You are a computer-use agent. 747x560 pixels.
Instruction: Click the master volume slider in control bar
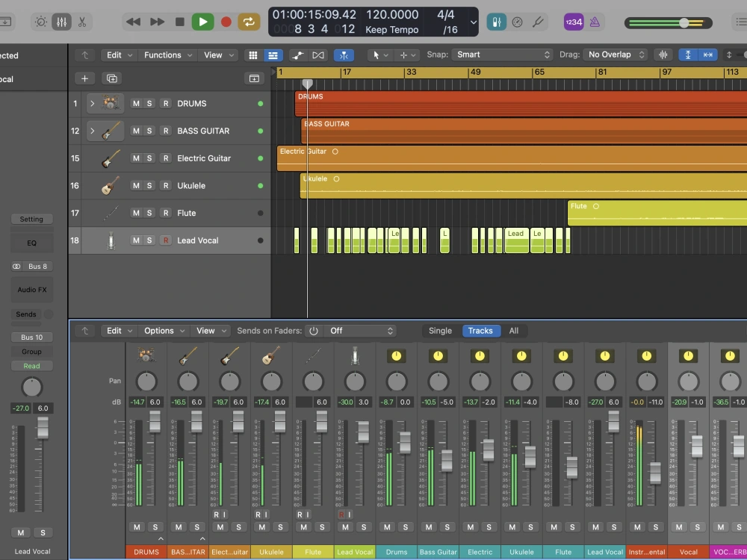[669, 22]
